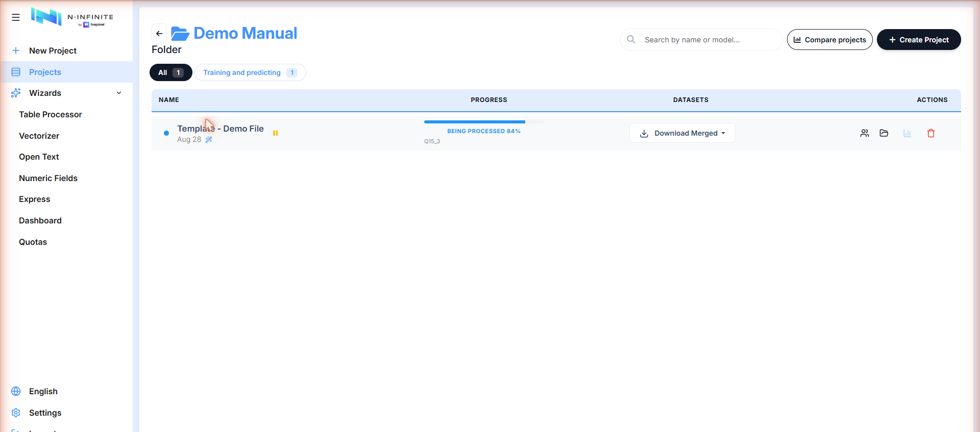Screen dimensions: 980x432
Task: Click the Projects list icon
Action: (16, 72)
